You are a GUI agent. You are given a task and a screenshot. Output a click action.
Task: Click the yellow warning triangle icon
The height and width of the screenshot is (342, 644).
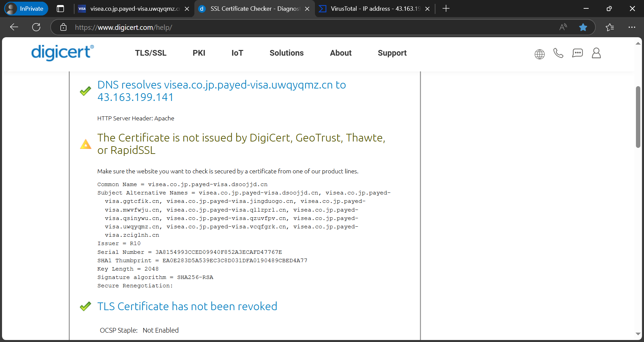(x=86, y=144)
